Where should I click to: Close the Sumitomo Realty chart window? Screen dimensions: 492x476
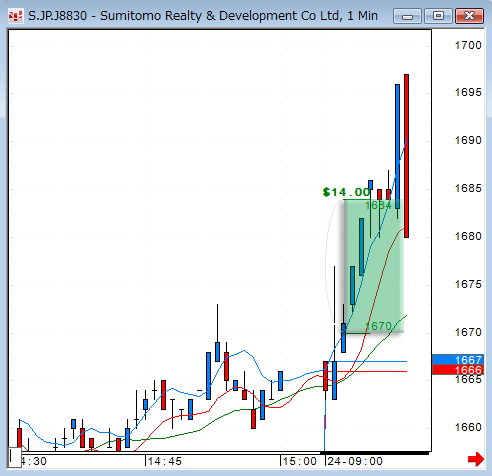tap(469, 16)
